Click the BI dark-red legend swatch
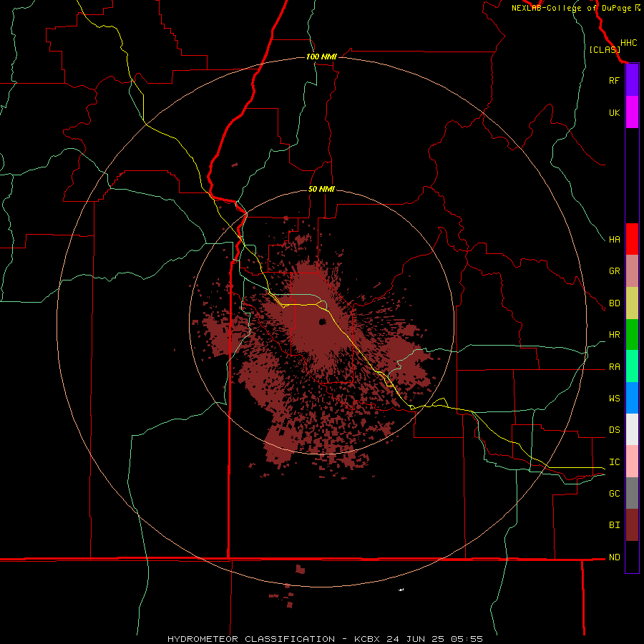644x644 pixels. 632,525
